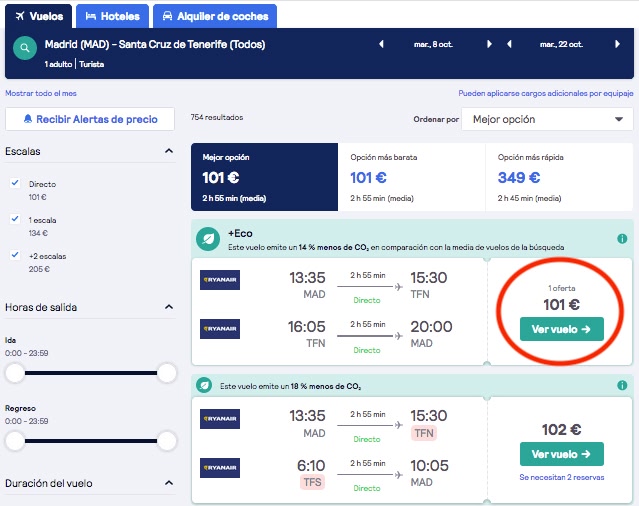639x506 pixels.
Task: Click the green +Eco leaf icon
Action: [208, 239]
